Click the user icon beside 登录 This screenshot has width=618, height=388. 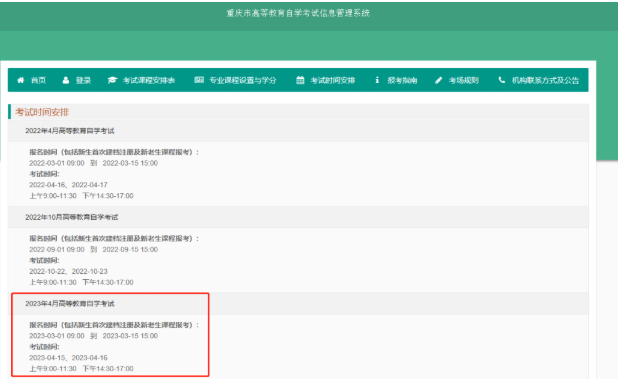[66, 80]
